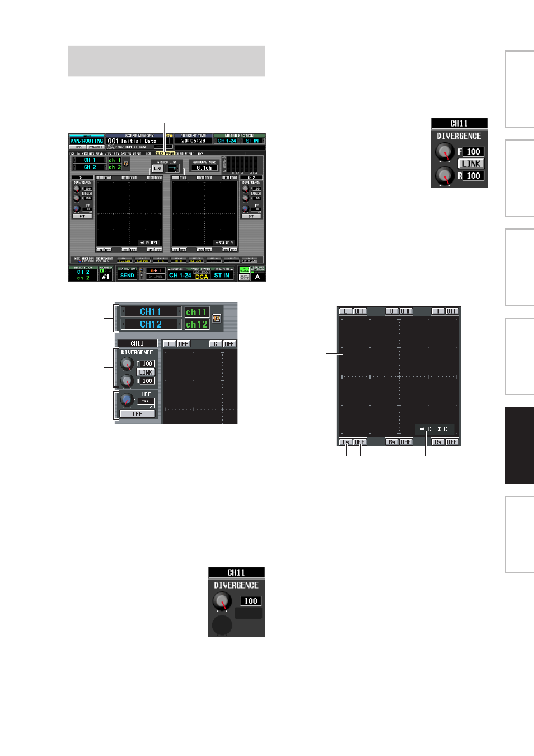Open the SURR PARAM tab

point(165,153)
